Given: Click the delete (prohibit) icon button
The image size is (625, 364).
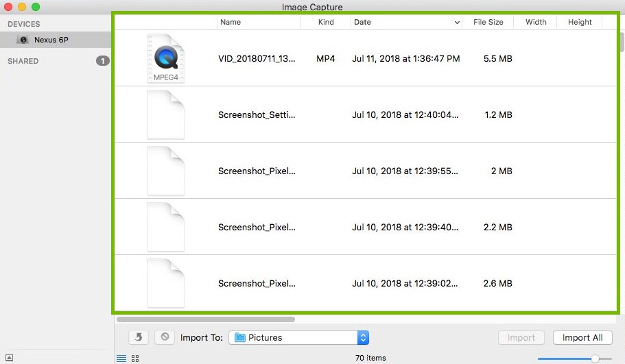Looking at the screenshot, I should point(165,337).
